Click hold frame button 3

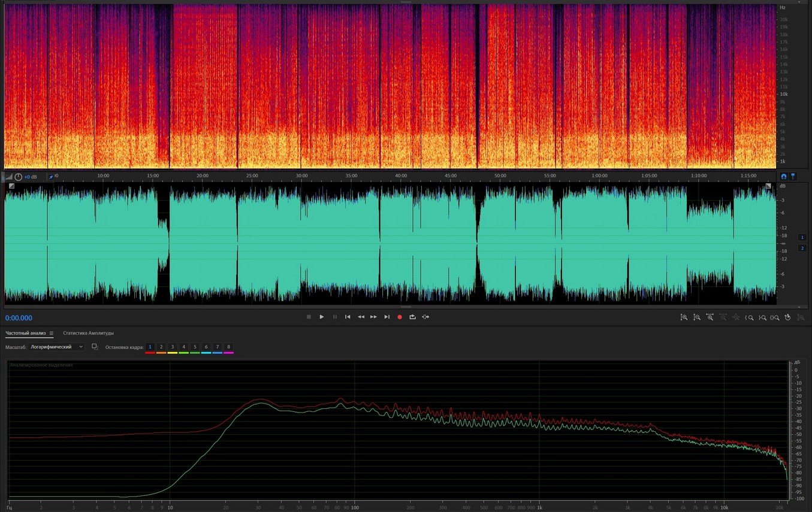[172, 347]
